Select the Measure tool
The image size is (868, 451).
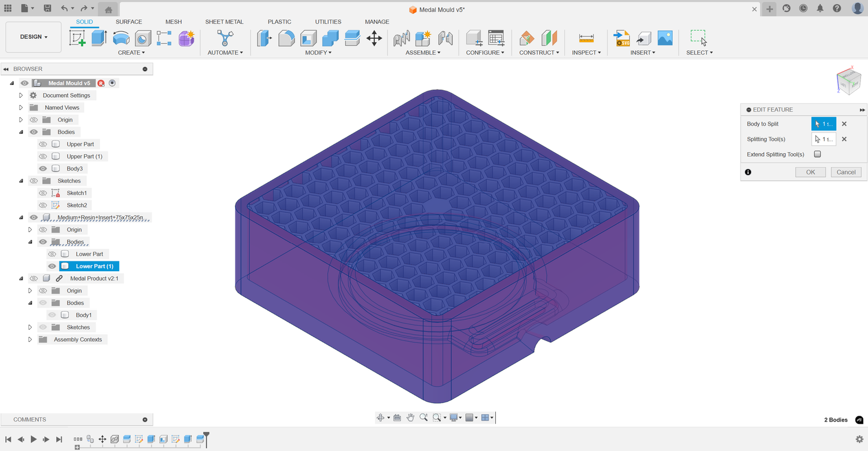[586, 38]
